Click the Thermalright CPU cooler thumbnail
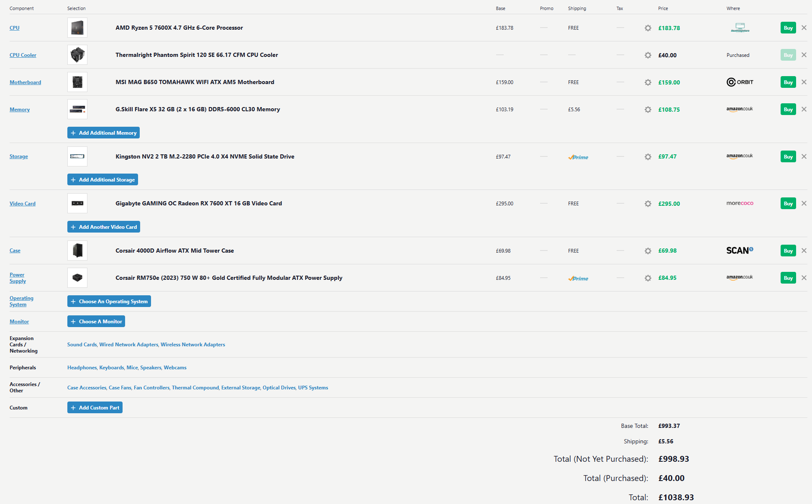 pos(77,55)
